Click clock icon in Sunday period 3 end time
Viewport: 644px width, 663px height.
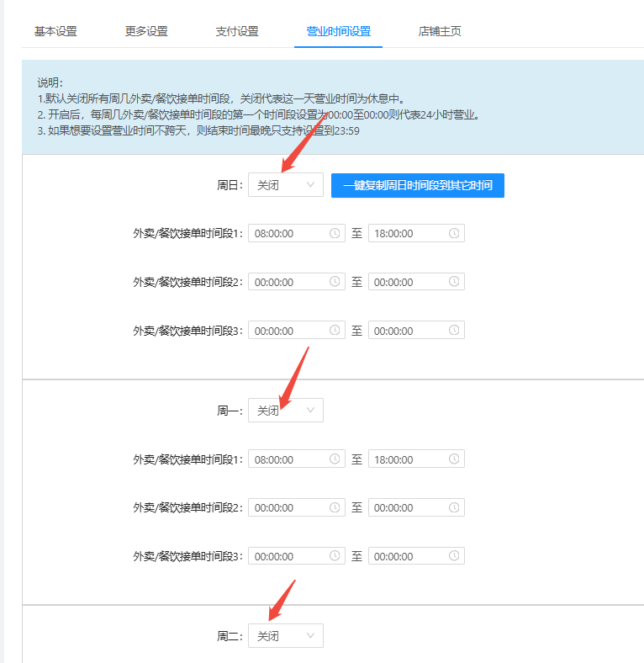[454, 330]
